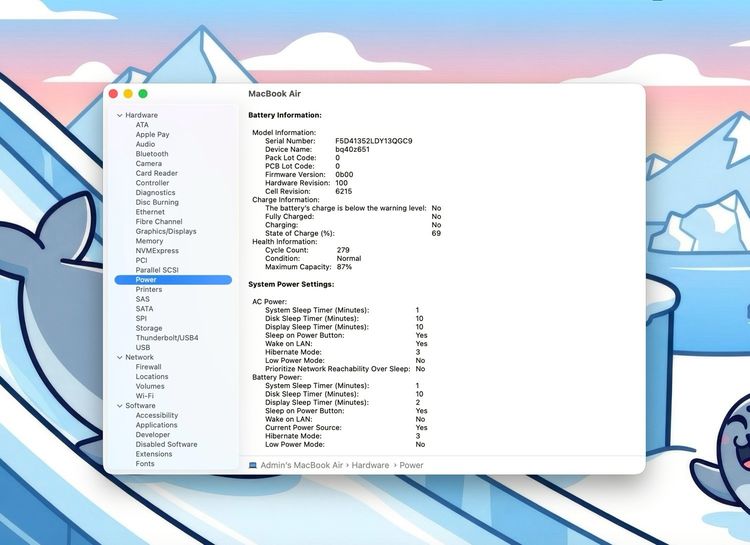Open the Memory hardware entry
The image size is (750, 545).
pos(149,241)
